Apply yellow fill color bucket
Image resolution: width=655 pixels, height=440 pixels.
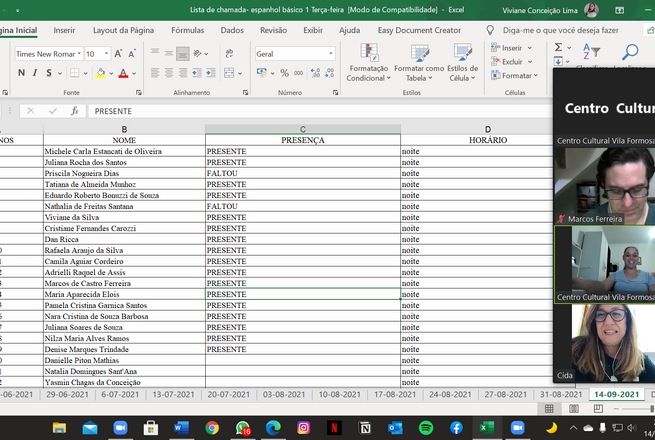point(101,73)
